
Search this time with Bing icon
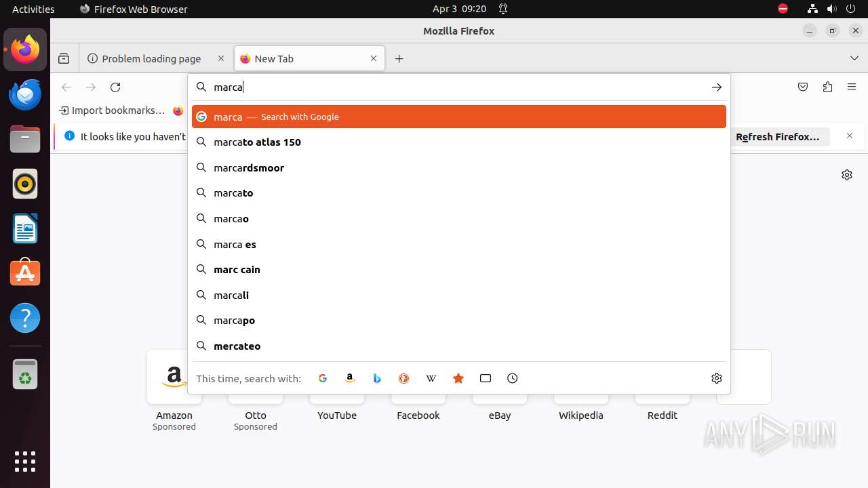[x=377, y=378]
